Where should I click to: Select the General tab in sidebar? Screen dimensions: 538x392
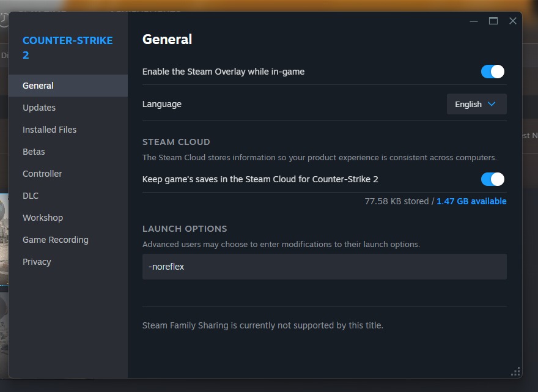(x=68, y=86)
